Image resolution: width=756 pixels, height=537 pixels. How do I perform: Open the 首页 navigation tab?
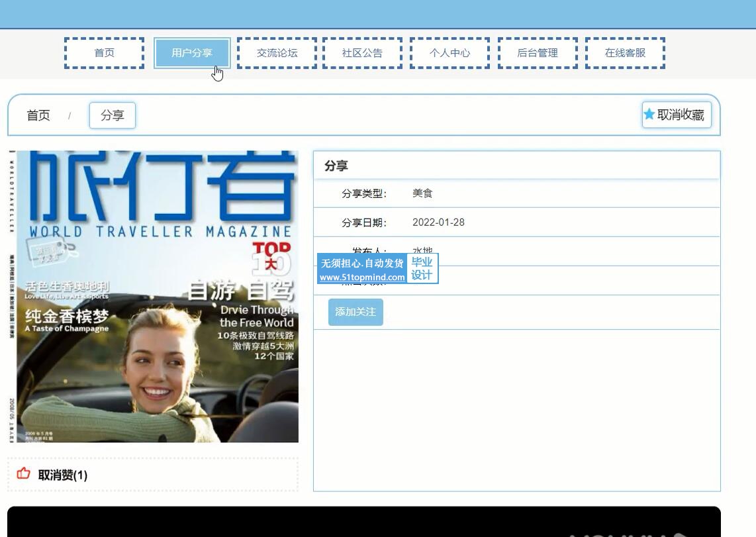coord(104,53)
